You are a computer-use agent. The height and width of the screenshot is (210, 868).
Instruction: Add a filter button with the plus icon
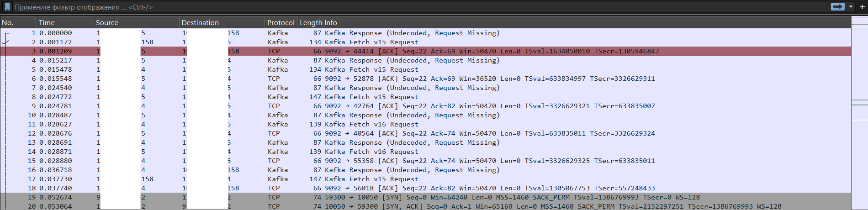pos(862,7)
